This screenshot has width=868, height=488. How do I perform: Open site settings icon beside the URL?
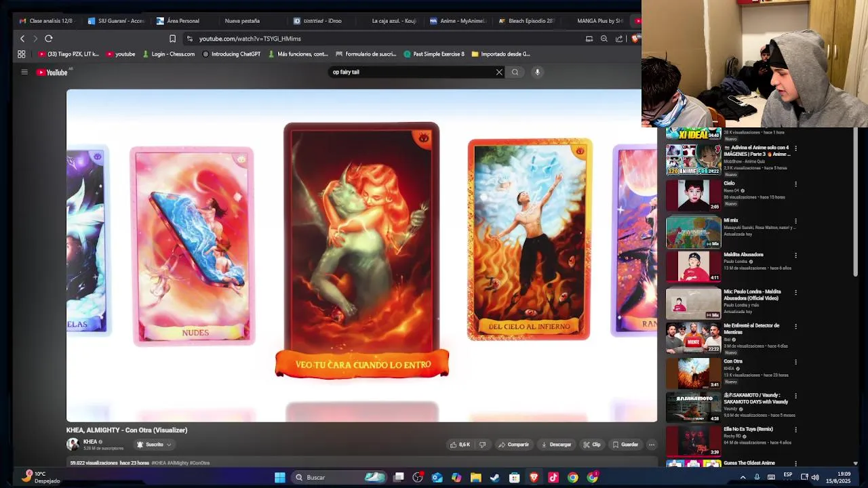[190, 39]
